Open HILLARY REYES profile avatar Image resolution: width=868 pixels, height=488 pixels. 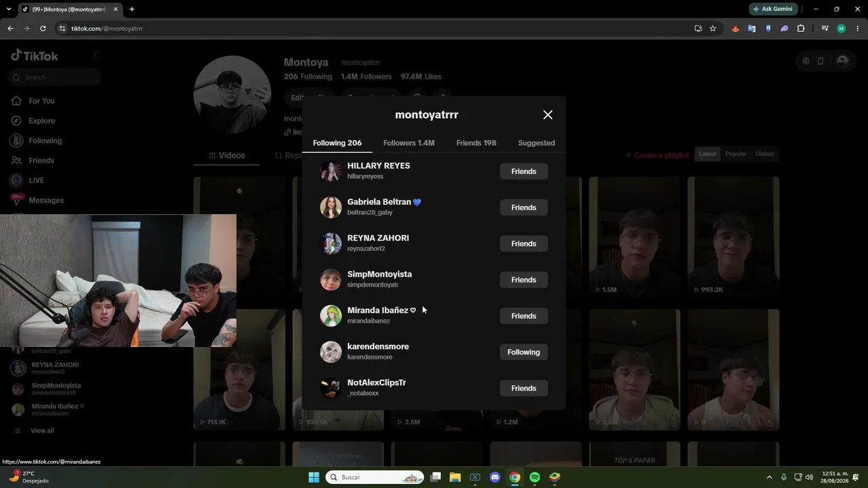coord(331,171)
